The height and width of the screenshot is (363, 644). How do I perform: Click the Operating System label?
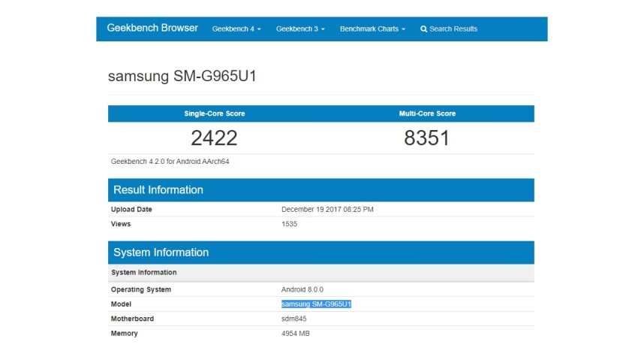pyautogui.click(x=141, y=289)
